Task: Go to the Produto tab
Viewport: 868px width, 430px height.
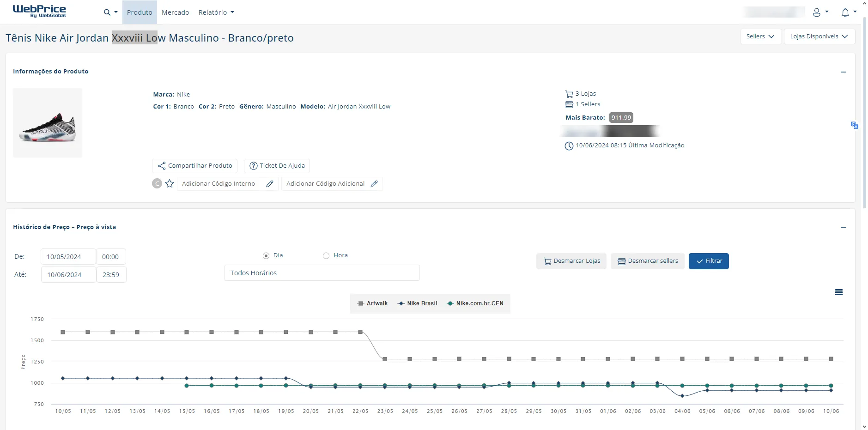Action: (140, 12)
